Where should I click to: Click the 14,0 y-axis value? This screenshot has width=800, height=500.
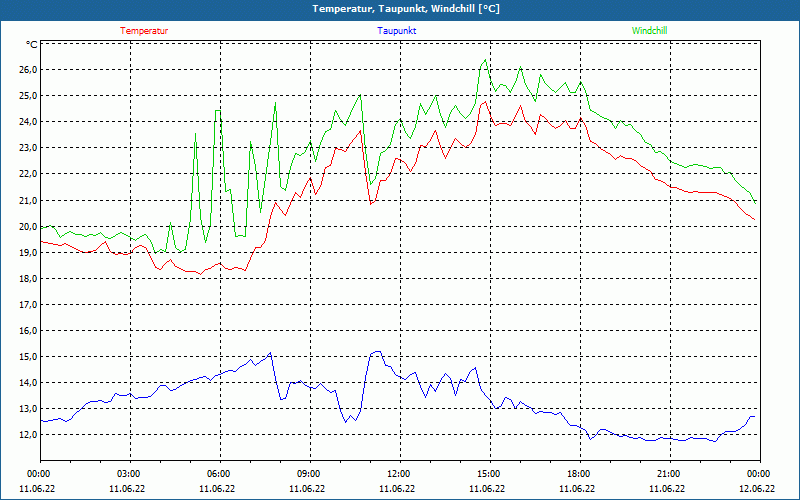coord(28,382)
